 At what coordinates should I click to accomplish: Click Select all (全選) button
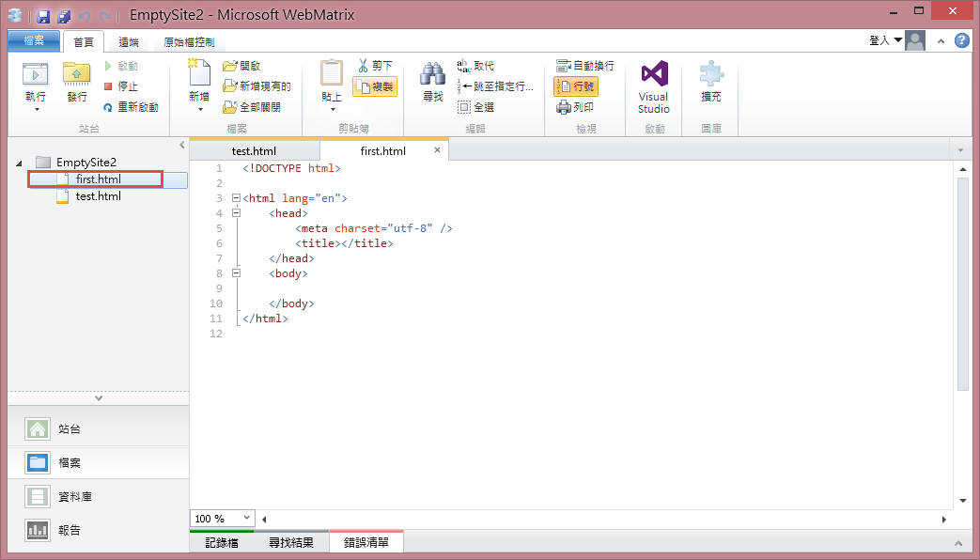tap(476, 107)
